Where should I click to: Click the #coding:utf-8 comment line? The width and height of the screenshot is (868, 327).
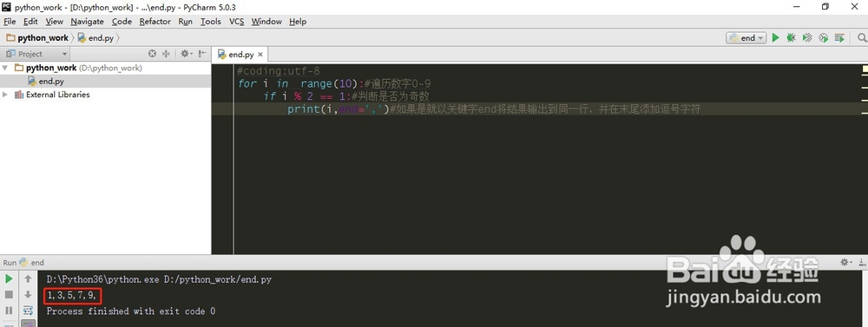click(278, 71)
